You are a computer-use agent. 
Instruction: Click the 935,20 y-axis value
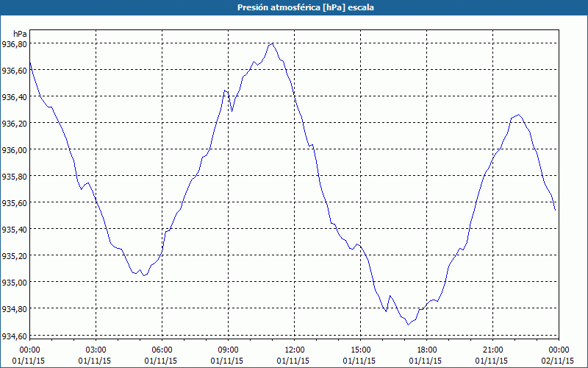tap(14, 255)
